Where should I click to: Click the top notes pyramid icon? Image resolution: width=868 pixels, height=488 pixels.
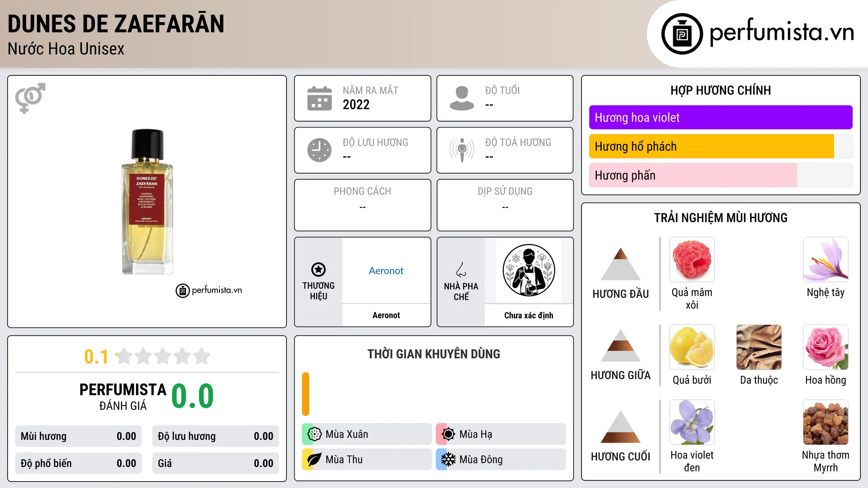coord(620,264)
